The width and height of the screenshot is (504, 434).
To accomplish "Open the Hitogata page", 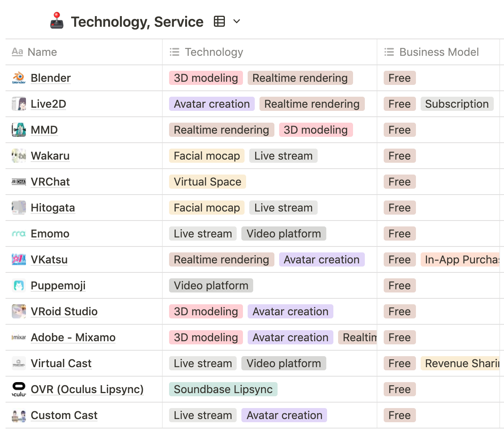I will [x=53, y=208].
